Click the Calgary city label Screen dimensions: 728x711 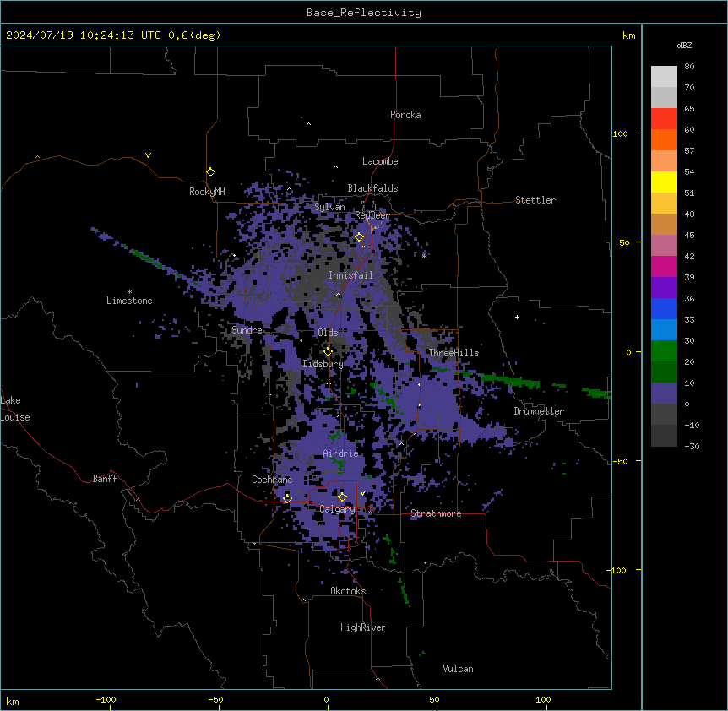pyautogui.click(x=337, y=509)
